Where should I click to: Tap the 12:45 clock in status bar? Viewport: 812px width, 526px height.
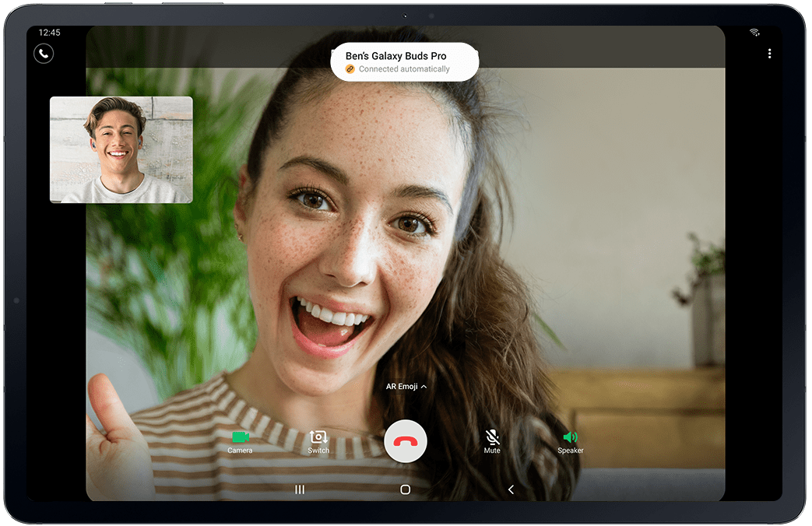49,32
